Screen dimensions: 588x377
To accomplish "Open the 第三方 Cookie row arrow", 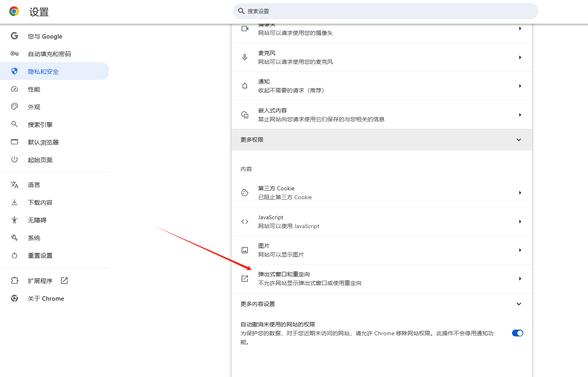I will (520, 193).
